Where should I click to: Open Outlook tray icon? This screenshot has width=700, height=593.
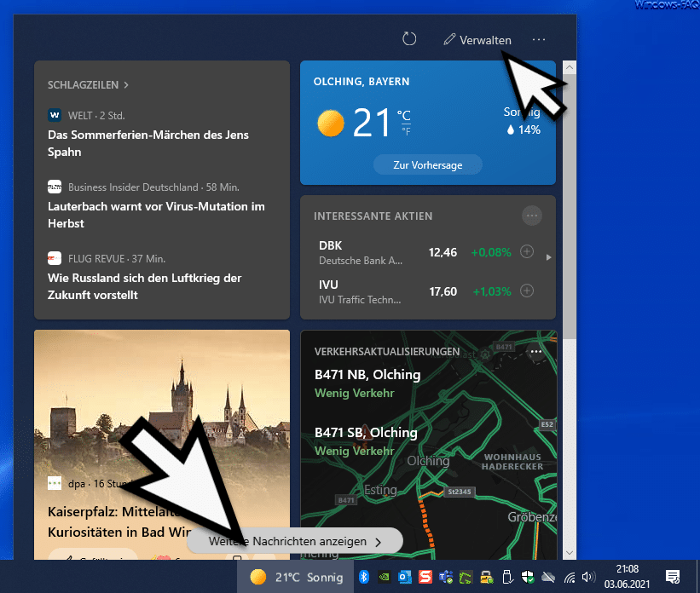pos(404,578)
